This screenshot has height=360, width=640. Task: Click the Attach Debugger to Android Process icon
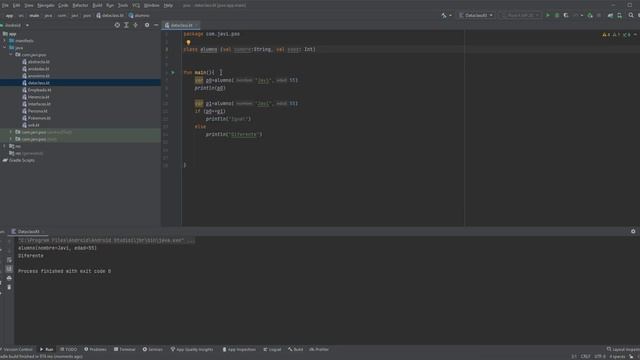pyautogui.click(x=590, y=16)
